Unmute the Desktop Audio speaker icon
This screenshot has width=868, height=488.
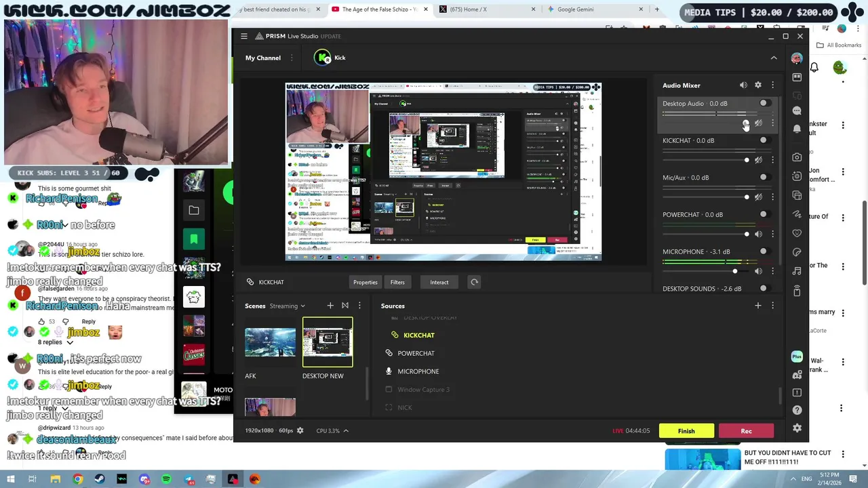[x=758, y=123]
